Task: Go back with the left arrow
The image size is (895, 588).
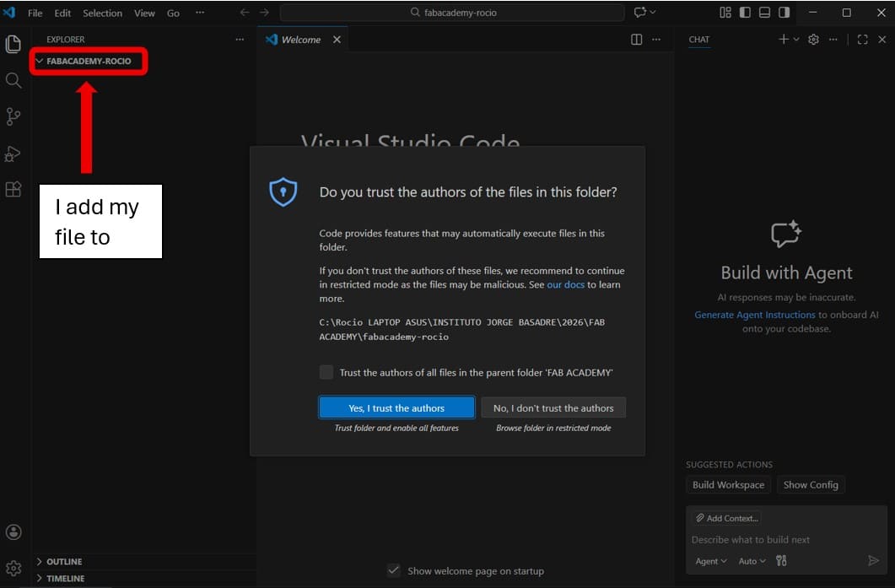Action: tap(245, 12)
